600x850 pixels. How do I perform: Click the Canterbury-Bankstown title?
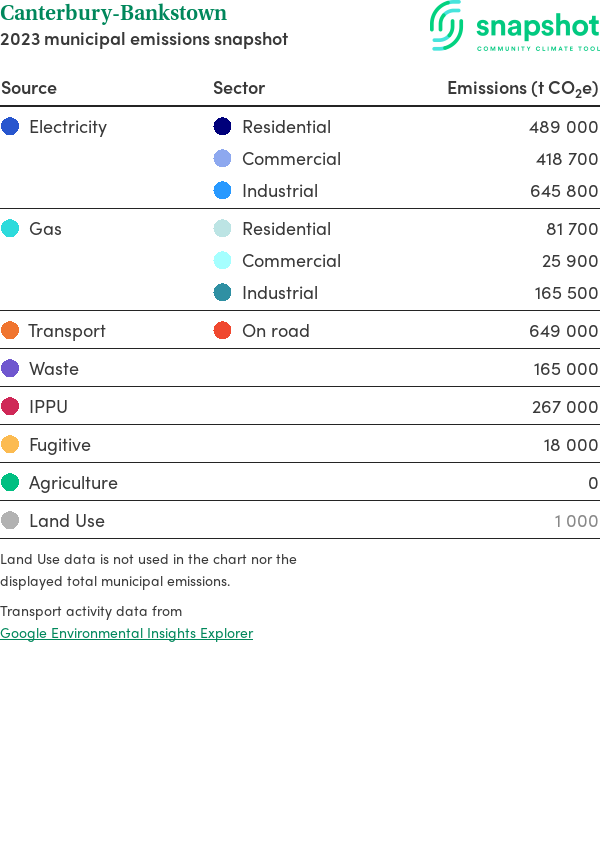(113, 14)
